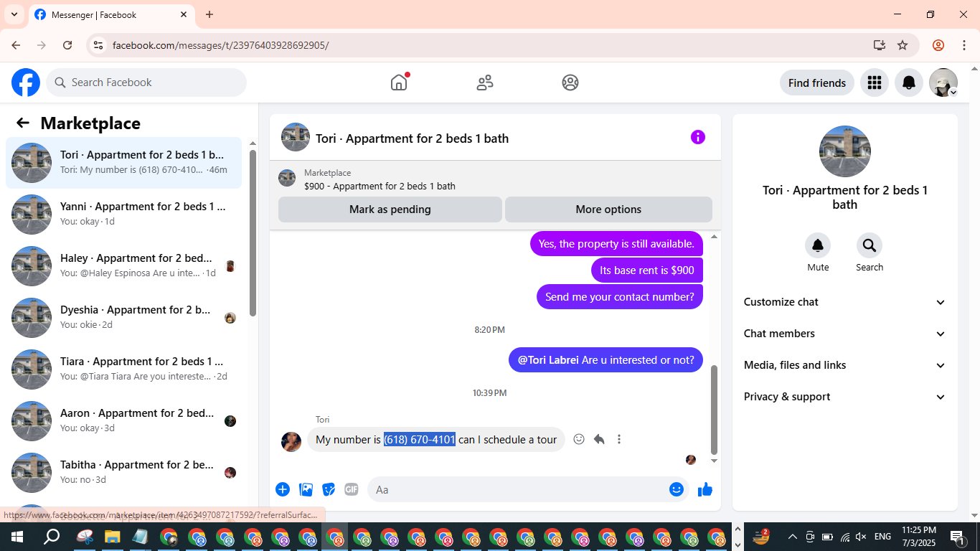
Task: Open the Windows notification center icon
Action: pyautogui.click(x=958, y=537)
